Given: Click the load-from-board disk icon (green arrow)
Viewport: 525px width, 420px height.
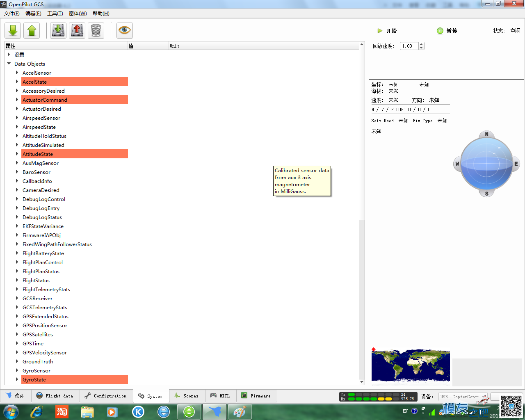Looking at the screenshot, I should point(58,30).
